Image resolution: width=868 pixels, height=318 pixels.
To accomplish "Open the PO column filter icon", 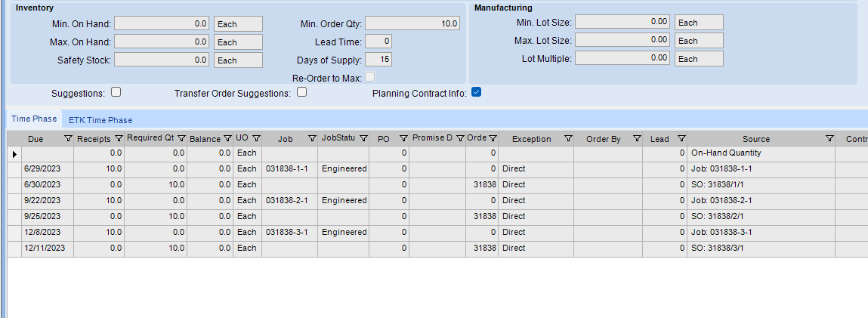I will point(403,138).
